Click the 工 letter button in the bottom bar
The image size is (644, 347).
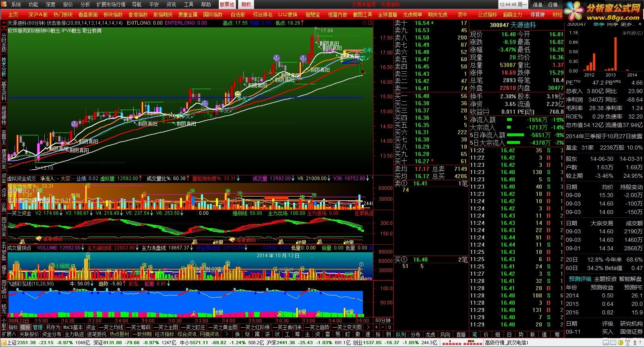coord(288,335)
